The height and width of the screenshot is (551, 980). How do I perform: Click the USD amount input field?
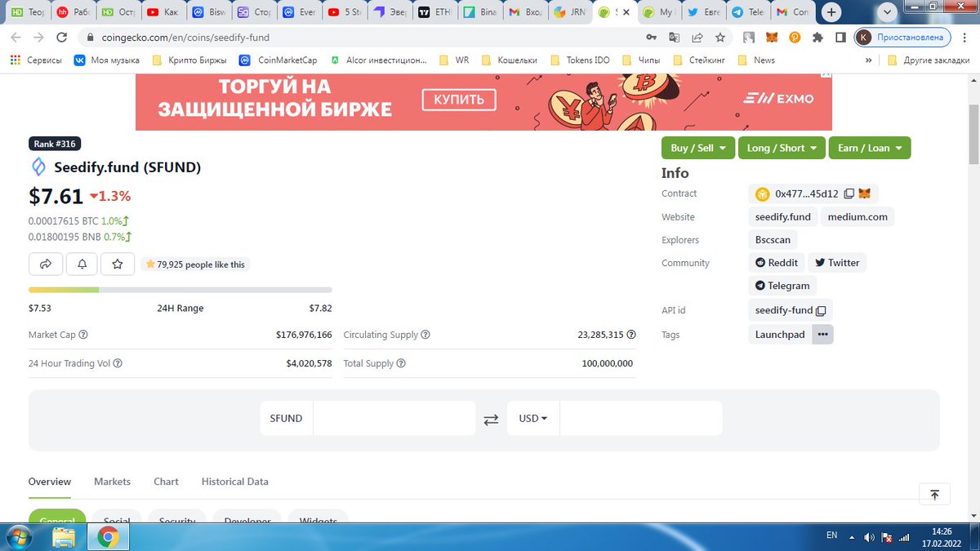point(641,418)
